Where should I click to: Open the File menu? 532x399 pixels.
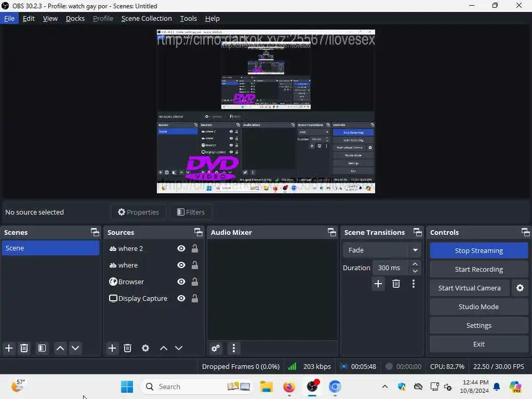click(9, 18)
